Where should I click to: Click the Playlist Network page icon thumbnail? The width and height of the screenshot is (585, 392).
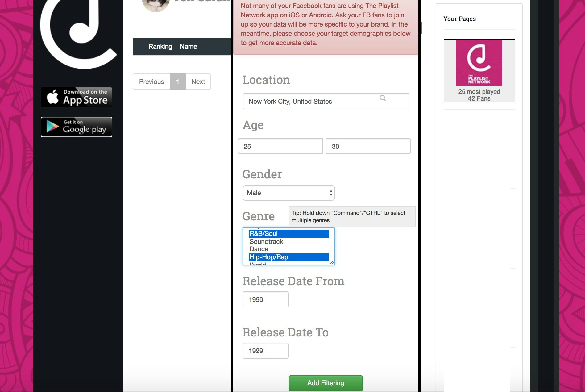(479, 63)
